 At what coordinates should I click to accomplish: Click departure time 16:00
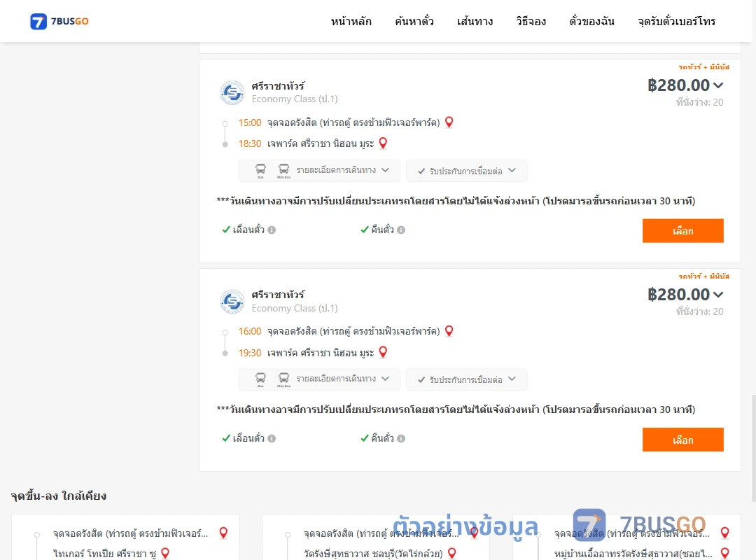point(250,331)
